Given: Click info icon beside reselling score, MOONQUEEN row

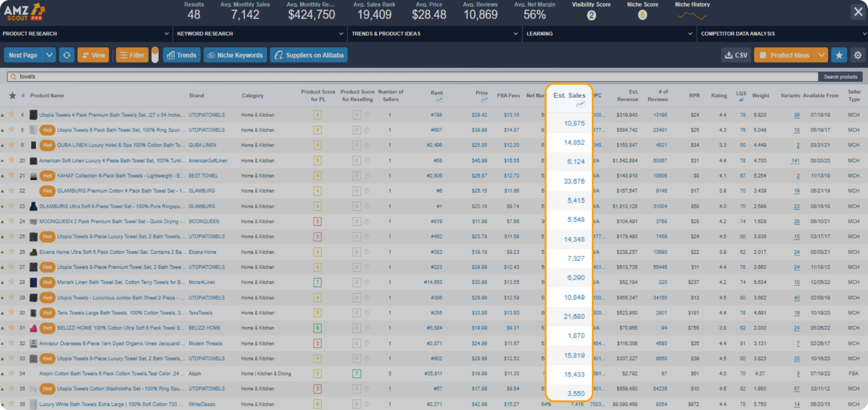Looking at the screenshot, I should 367,221.
